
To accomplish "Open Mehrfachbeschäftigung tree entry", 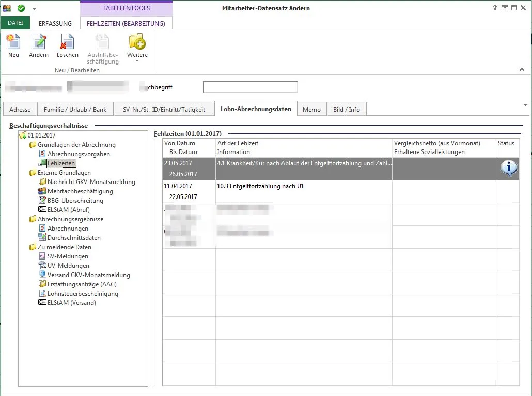I will pos(80,191).
